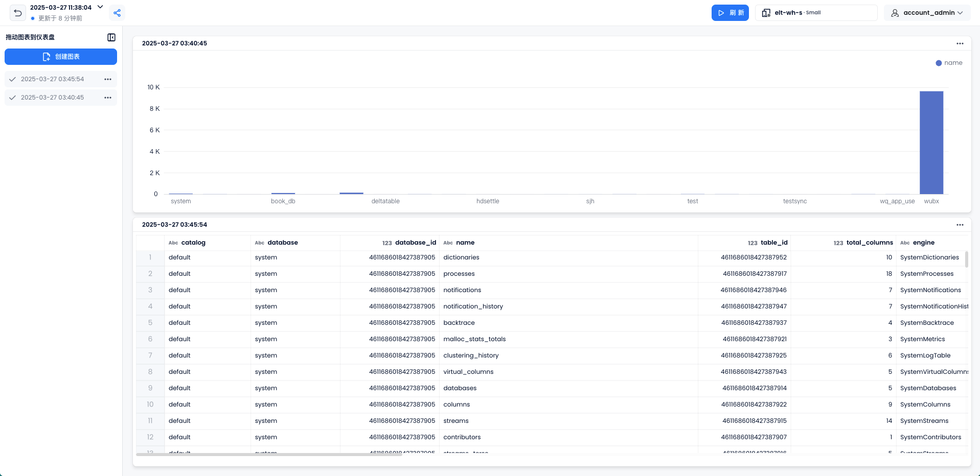This screenshot has width=980, height=476.
Task: Click the blue 刷新 refresh button
Action: pos(730,13)
